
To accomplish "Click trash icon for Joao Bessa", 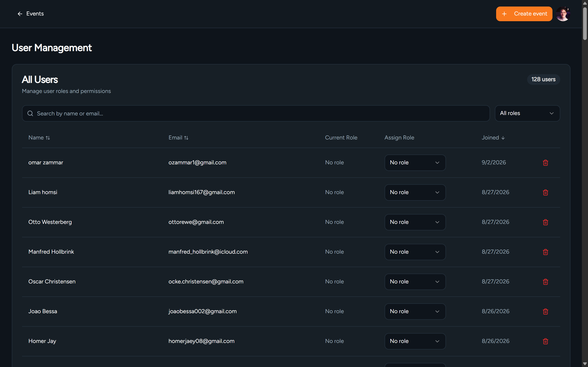I will pyautogui.click(x=545, y=311).
